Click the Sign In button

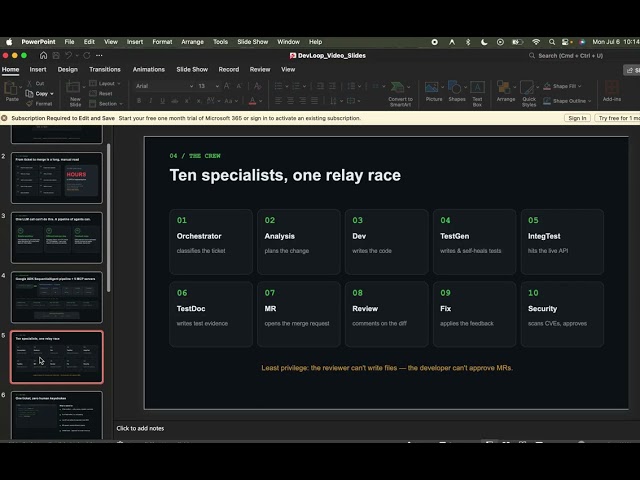[577, 118]
